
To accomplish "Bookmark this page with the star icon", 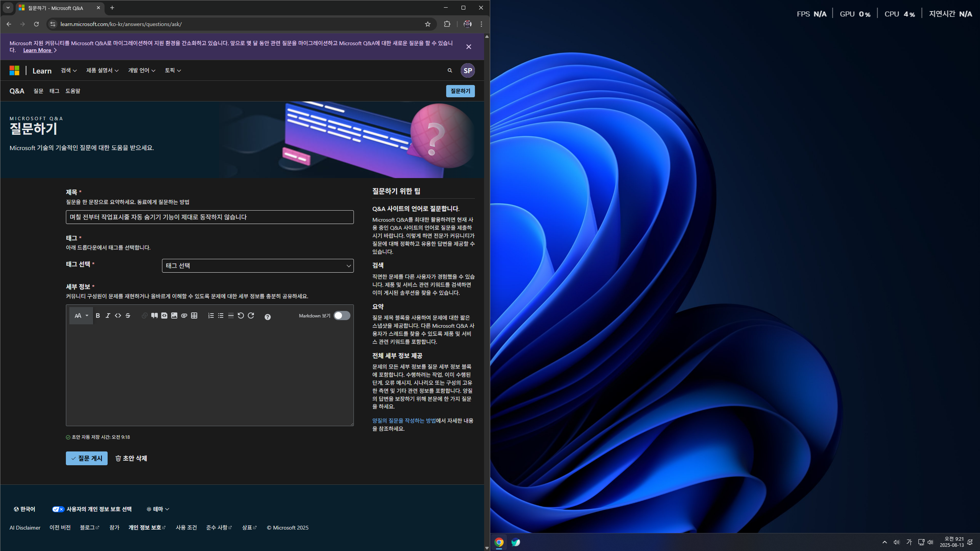I will 428,24.
